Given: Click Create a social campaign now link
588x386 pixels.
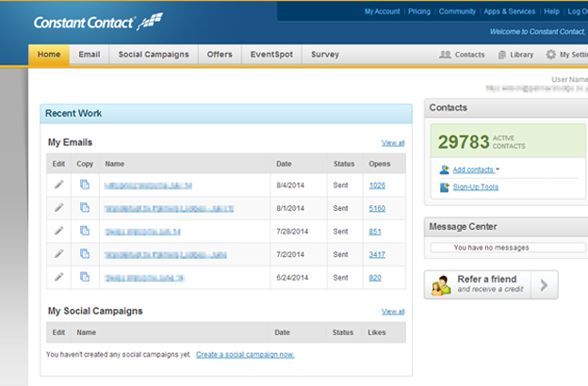Looking at the screenshot, I should [x=245, y=355].
